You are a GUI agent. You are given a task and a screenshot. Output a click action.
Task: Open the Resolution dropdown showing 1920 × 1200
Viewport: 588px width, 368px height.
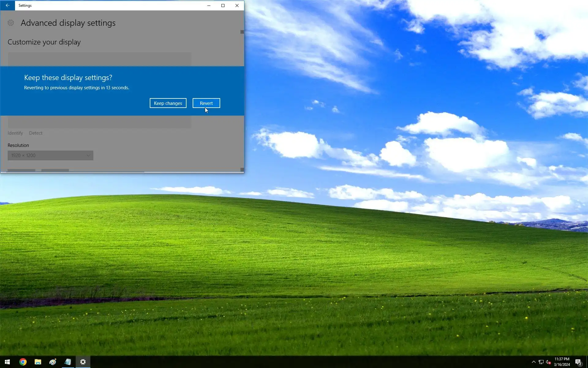[x=51, y=155]
